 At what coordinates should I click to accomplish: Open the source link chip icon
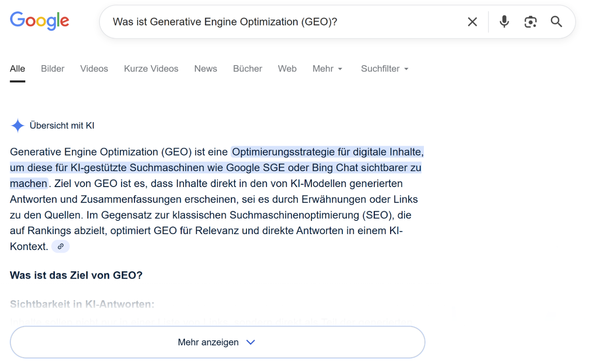pos(60,247)
